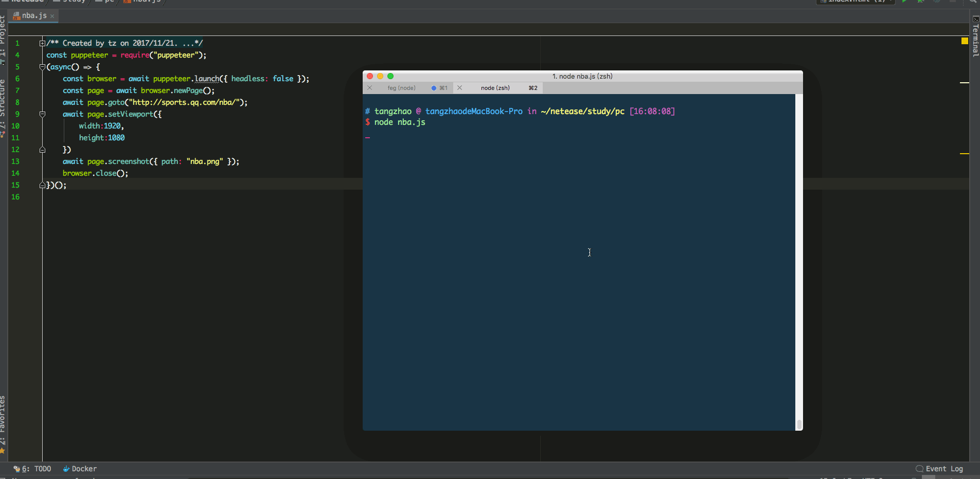Click the require("puppeteer") call on line 4
980x479 pixels.
(x=163, y=55)
